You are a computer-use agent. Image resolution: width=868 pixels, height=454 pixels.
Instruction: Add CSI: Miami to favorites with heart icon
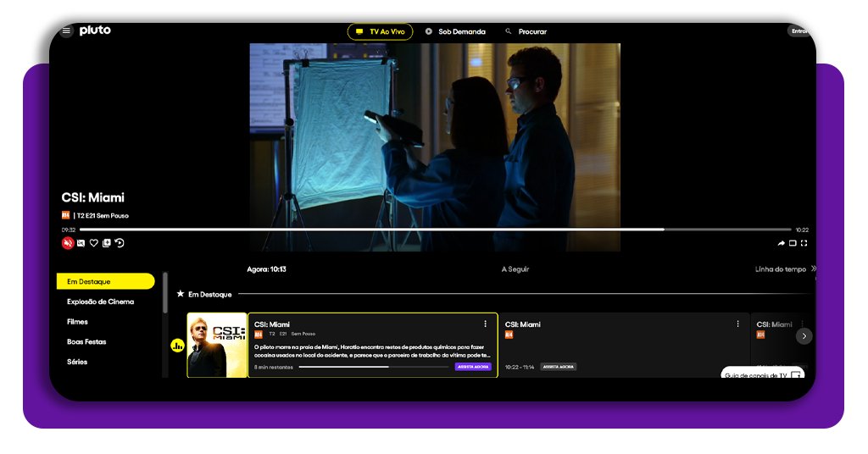click(x=94, y=243)
